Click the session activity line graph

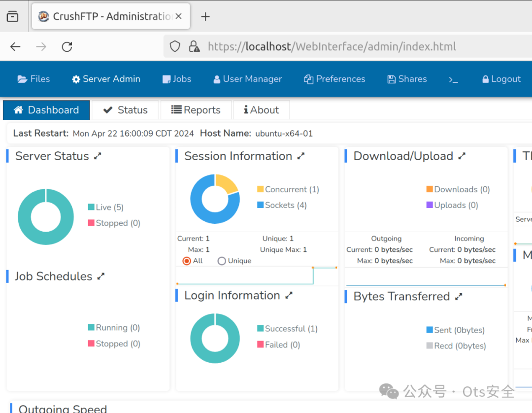[x=257, y=275]
